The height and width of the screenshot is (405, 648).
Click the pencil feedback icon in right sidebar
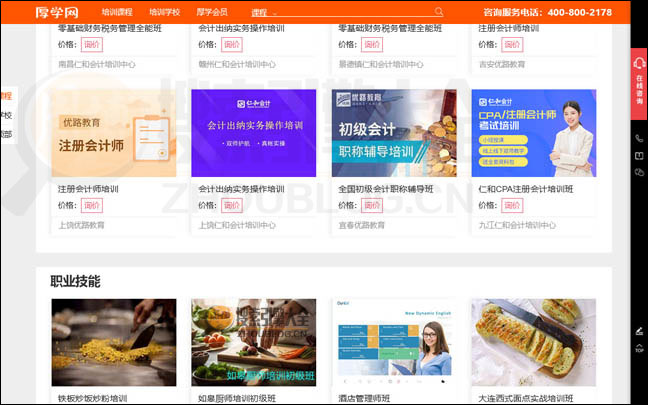[639, 331]
